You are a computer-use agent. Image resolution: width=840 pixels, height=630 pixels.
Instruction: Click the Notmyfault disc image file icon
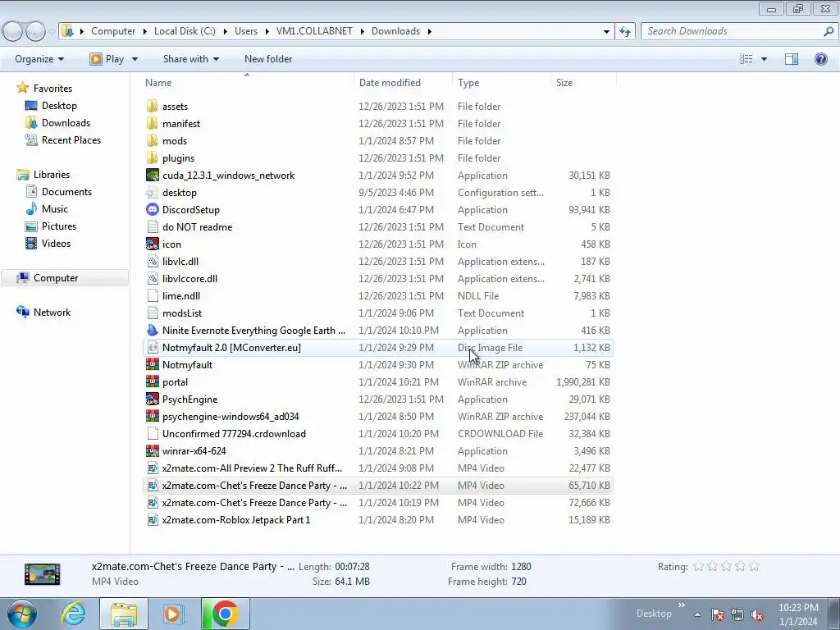[x=152, y=347]
